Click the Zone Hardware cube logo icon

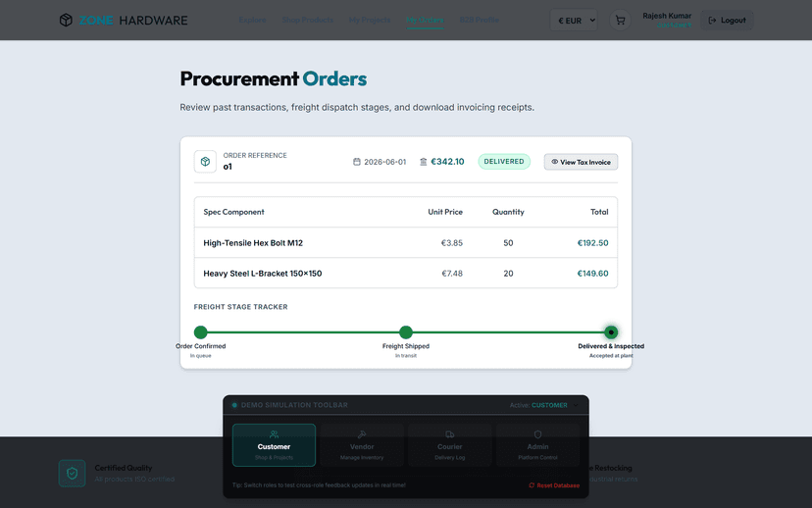pos(66,21)
